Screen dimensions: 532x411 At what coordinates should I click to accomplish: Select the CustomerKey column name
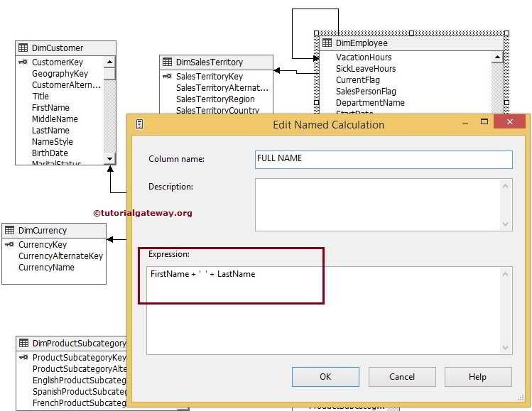pos(58,62)
